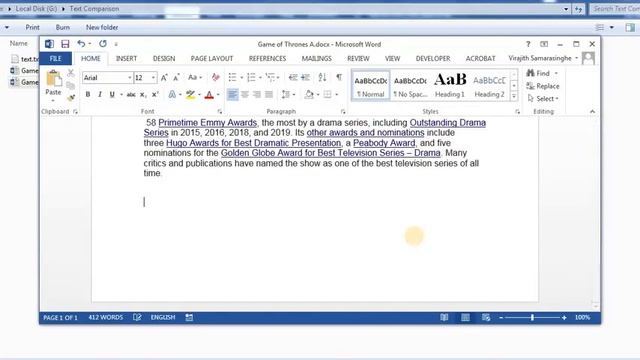The height and width of the screenshot is (360, 640).
Task: Apply Strikethrough abc formatting
Action: [131, 95]
